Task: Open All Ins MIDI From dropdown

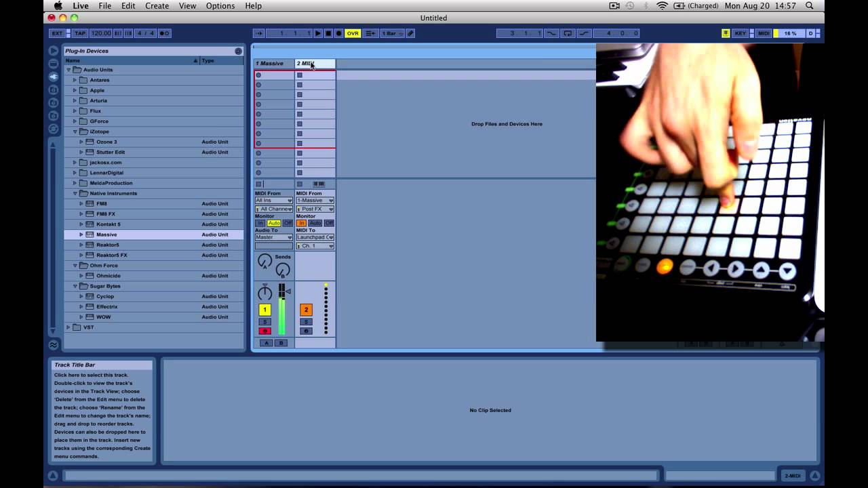Action: coord(274,201)
